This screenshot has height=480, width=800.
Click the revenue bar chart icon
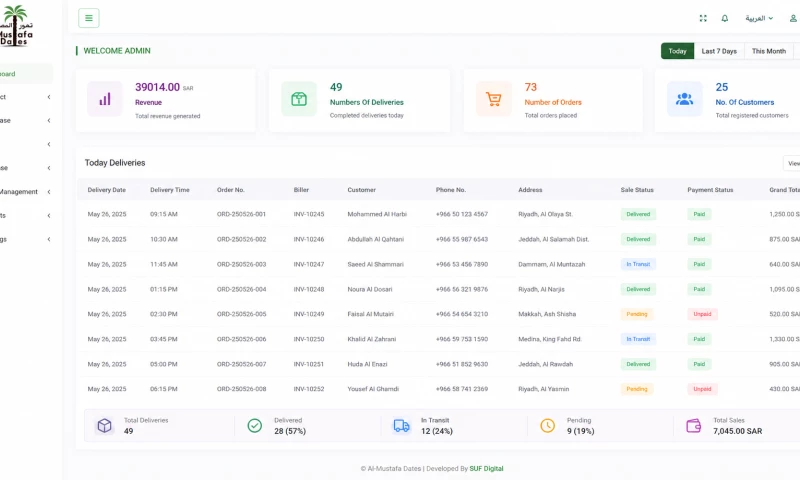pos(105,99)
